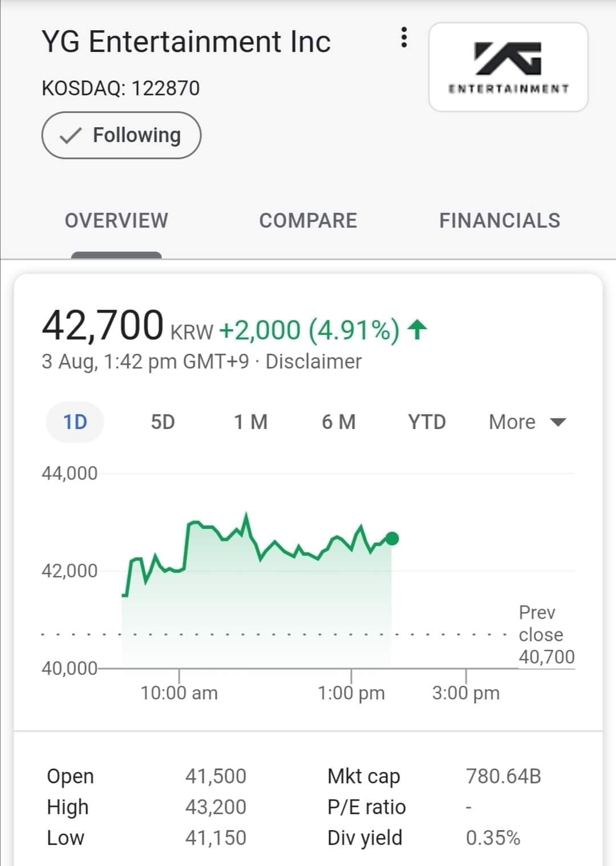Select the 1D chart range

point(75,422)
